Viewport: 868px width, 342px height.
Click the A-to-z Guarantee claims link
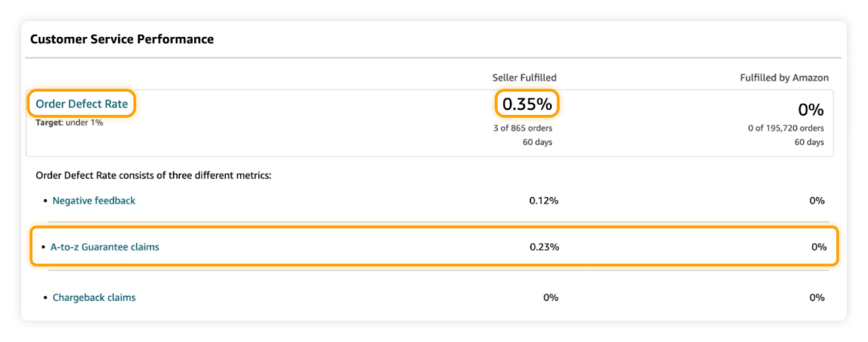(x=105, y=247)
